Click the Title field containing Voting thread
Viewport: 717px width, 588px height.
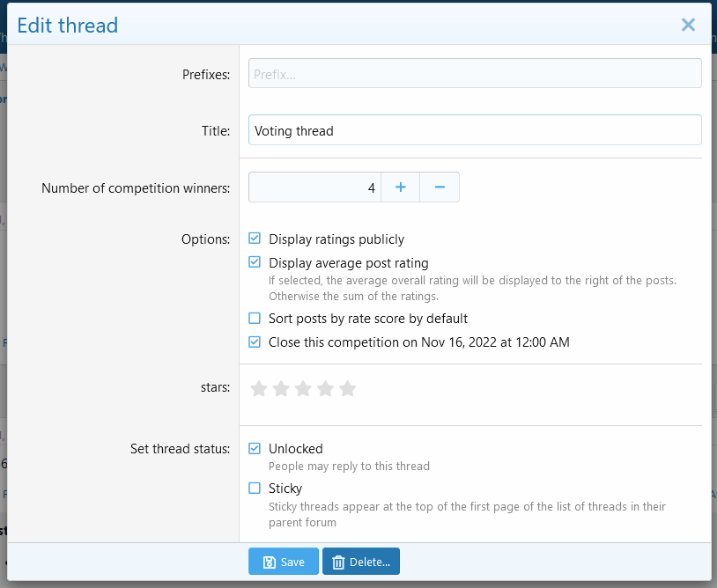click(x=475, y=129)
